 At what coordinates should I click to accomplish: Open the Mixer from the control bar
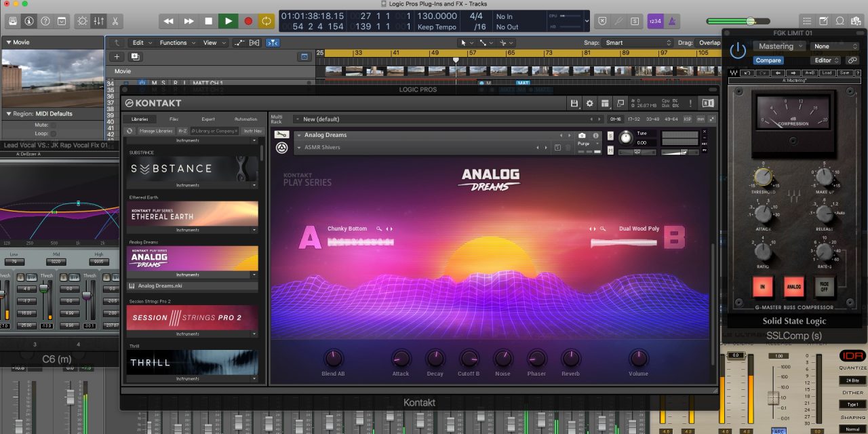coord(98,21)
